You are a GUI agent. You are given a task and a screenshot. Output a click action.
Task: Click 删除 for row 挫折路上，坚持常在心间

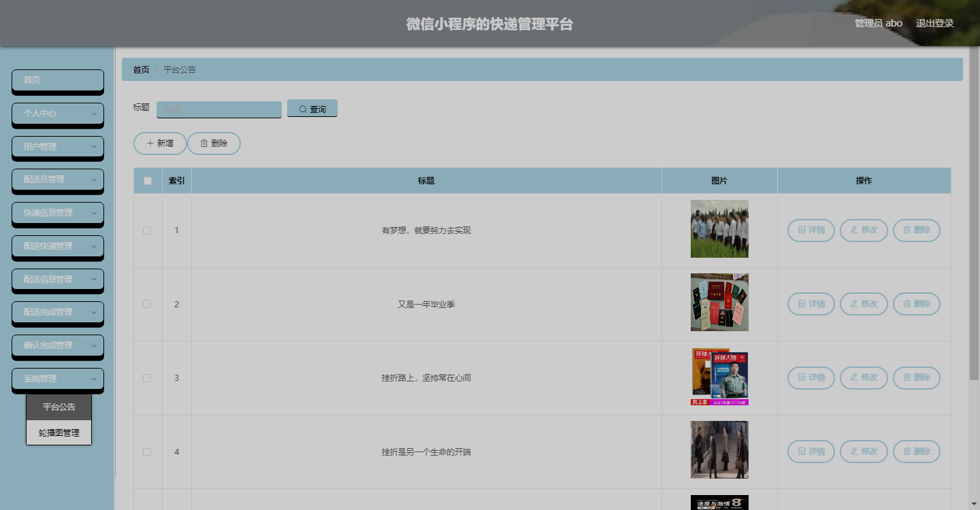pos(917,377)
